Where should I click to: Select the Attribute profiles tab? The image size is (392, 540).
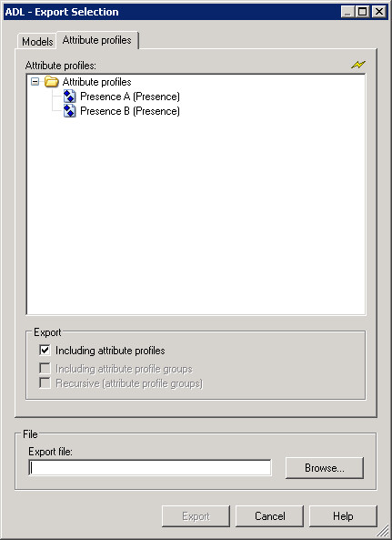97,40
